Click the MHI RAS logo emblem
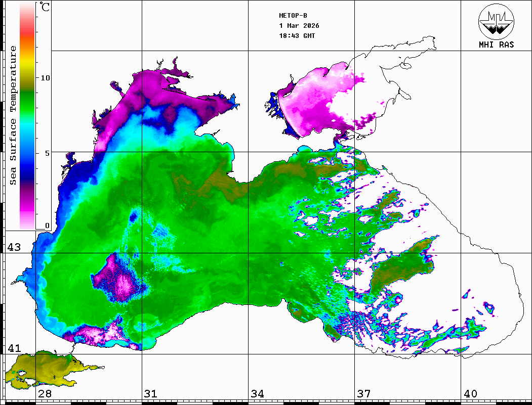532x405 pixels. pyautogui.click(x=496, y=21)
